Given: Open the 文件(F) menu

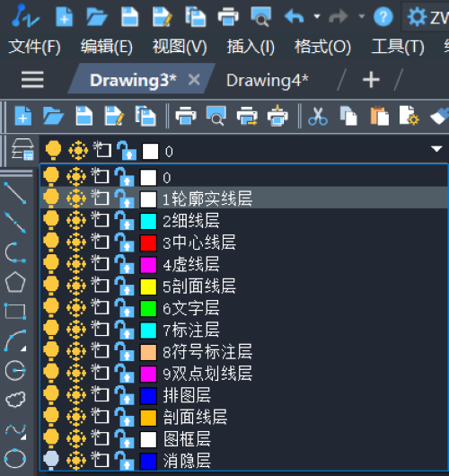Looking at the screenshot, I should point(34,47).
